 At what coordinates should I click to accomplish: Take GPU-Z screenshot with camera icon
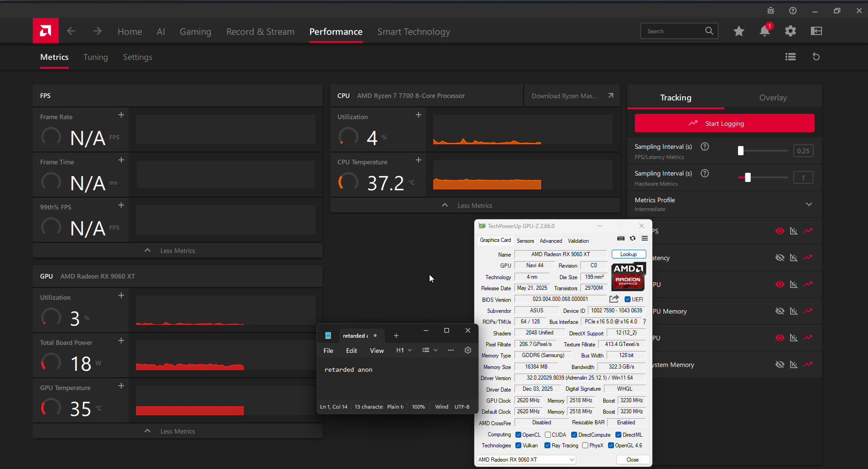pyautogui.click(x=621, y=238)
